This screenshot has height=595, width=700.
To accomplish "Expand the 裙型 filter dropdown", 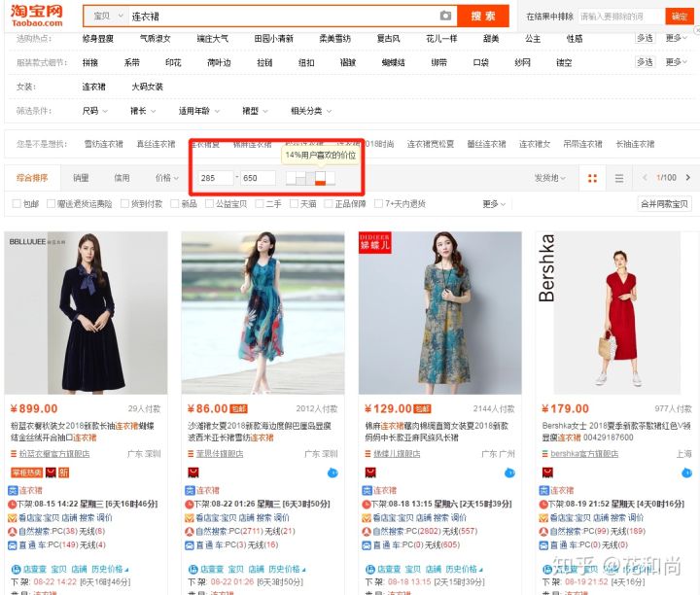I will pyautogui.click(x=255, y=111).
